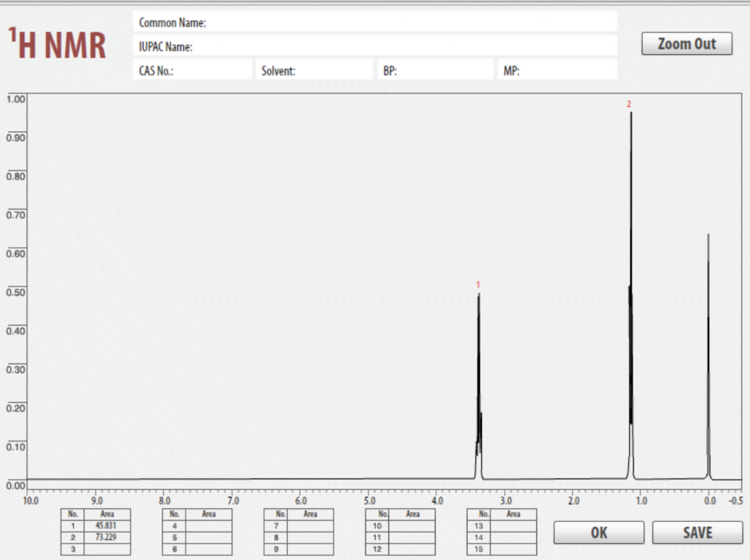This screenshot has height=560, width=750.
Task: Click the Area cell of row 8
Action: tap(310, 537)
